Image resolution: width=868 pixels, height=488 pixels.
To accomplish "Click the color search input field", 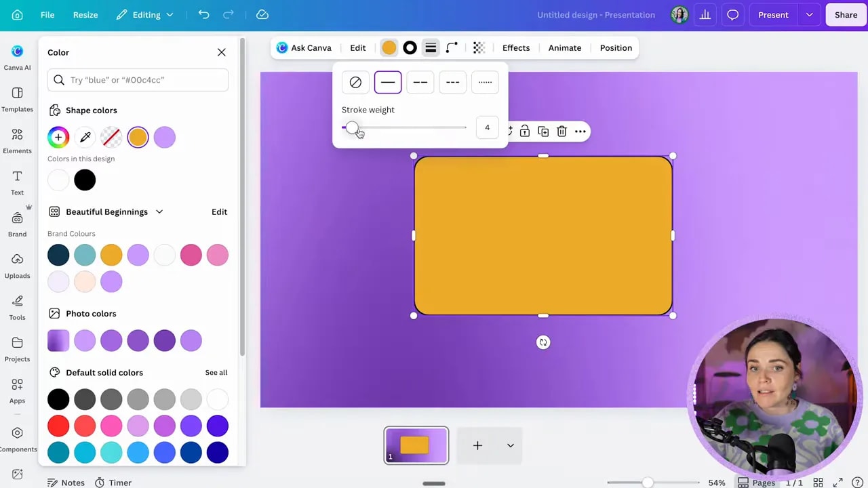I will (x=138, y=80).
